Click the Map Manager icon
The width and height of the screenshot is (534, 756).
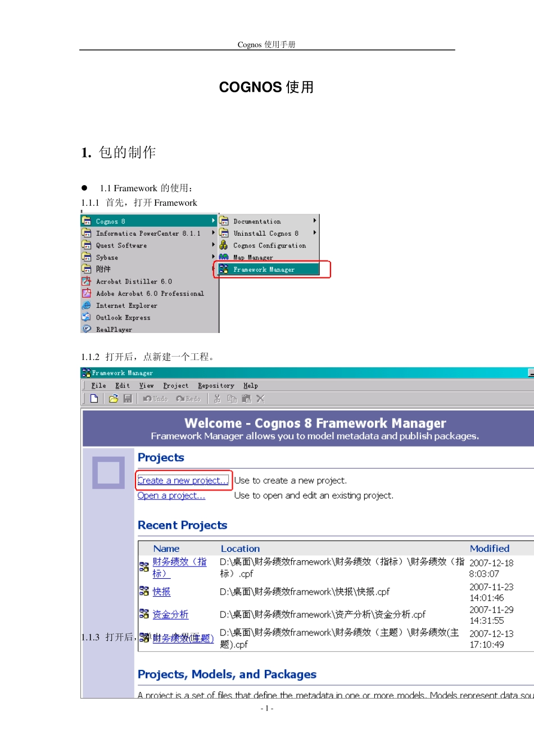[224, 257]
